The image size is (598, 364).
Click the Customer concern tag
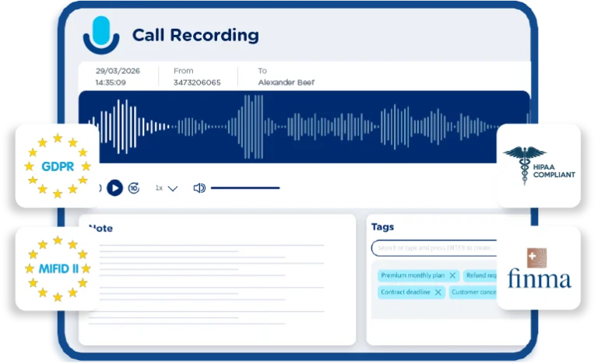[473, 292]
